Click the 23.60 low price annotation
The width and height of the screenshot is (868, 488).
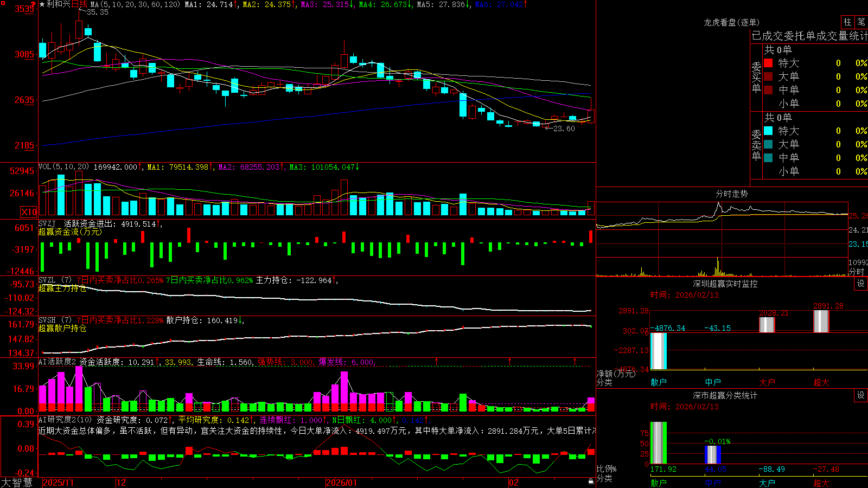(564, 129)
